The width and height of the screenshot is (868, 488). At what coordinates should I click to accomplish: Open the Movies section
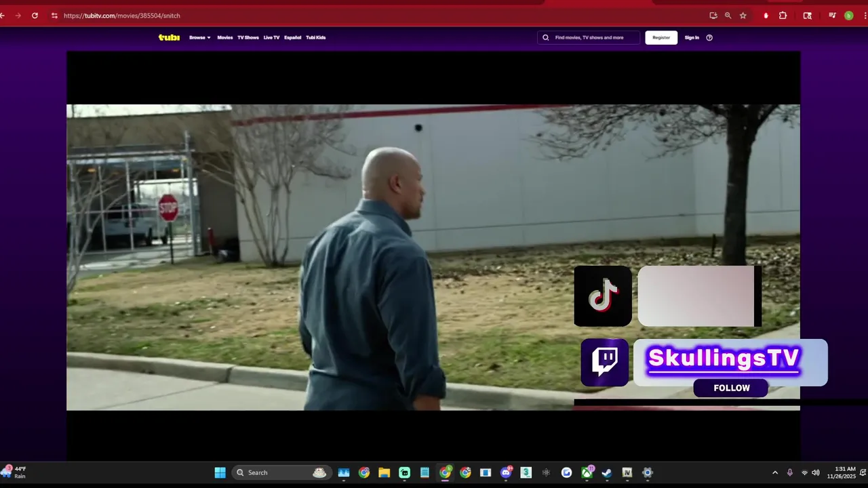coord(224,37)
